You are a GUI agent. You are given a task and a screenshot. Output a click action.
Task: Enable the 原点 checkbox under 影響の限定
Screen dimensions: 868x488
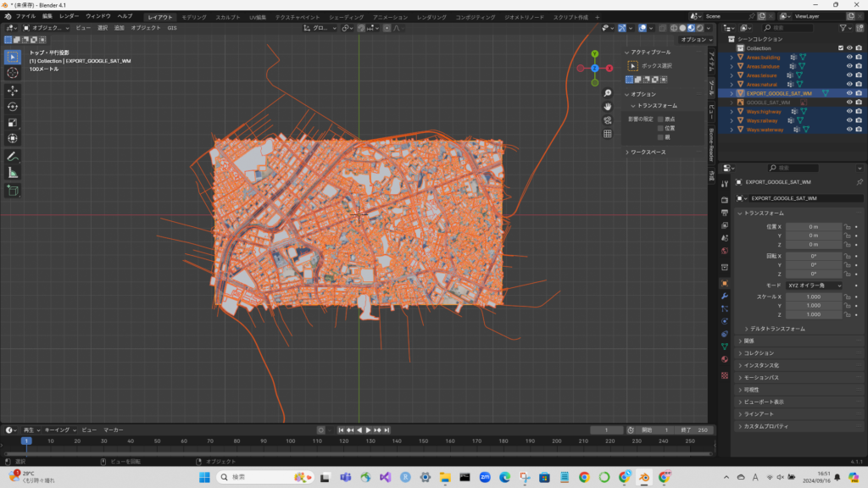click(x=660, y=119)
